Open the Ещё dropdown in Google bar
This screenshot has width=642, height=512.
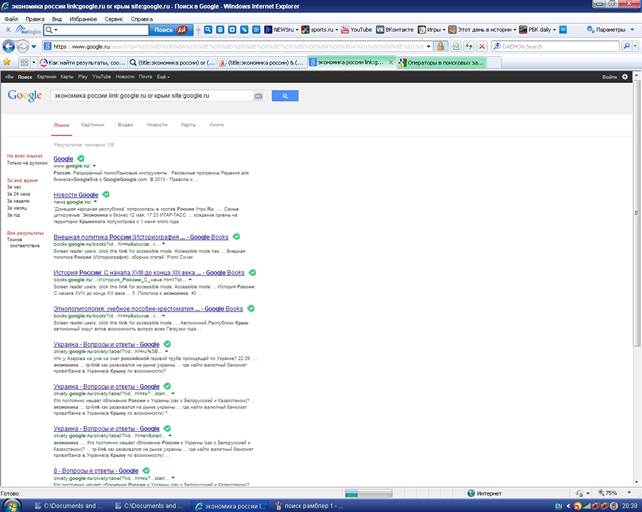pyautogui.click(x=163, y=77)
